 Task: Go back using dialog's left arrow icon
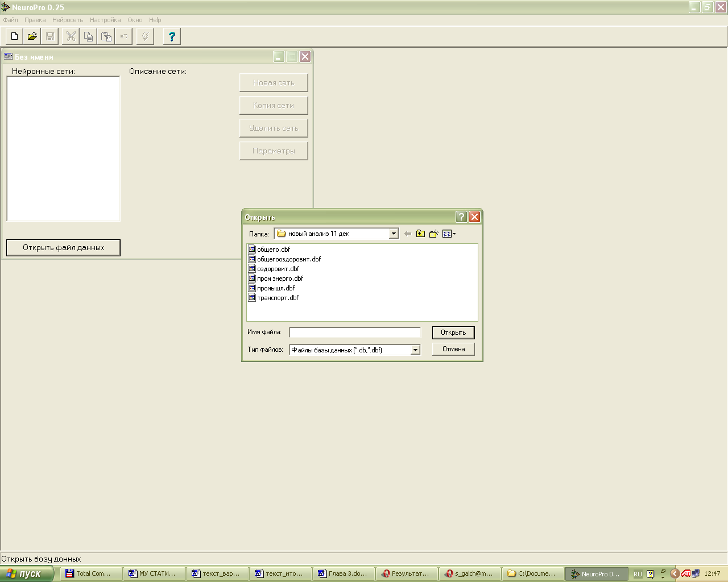(407, 234)
